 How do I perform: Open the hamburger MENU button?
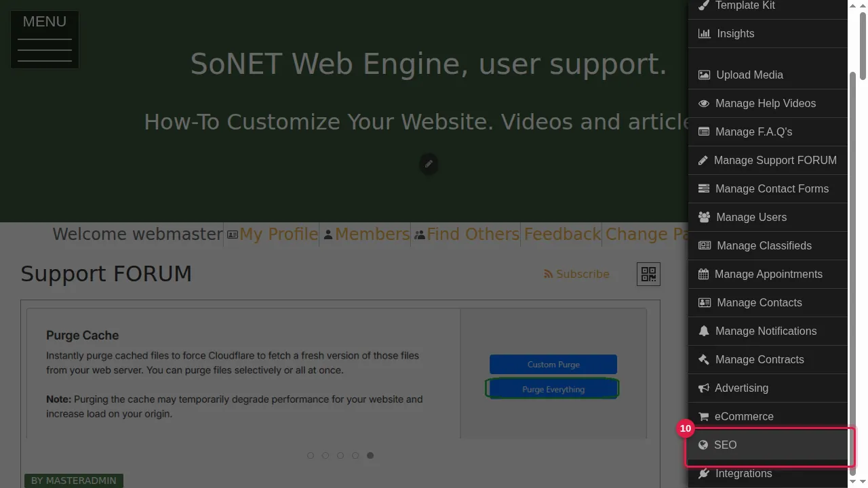[45, 39]
